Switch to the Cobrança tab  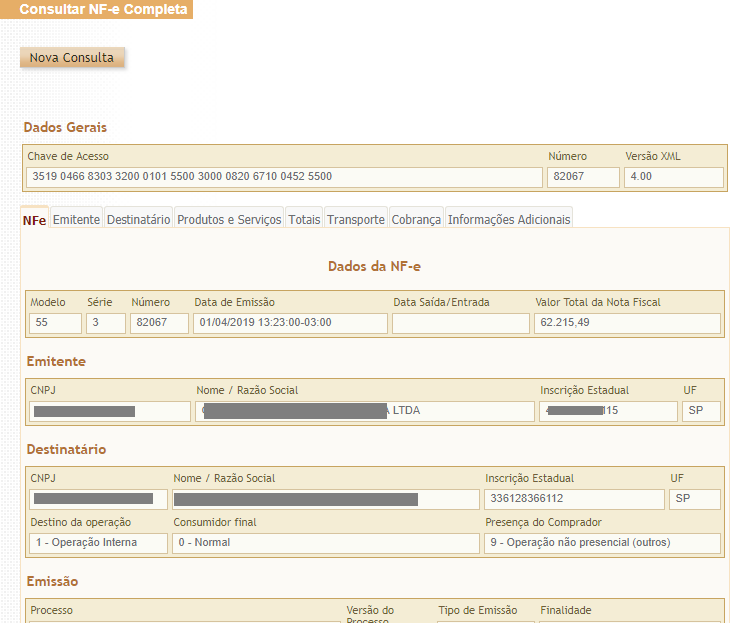[416, 220]
